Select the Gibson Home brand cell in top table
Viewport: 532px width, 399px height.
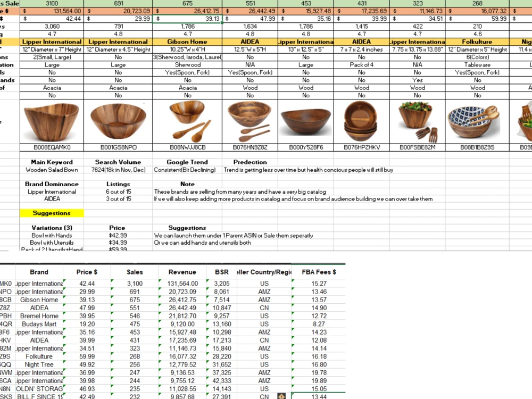click(187, 41)
